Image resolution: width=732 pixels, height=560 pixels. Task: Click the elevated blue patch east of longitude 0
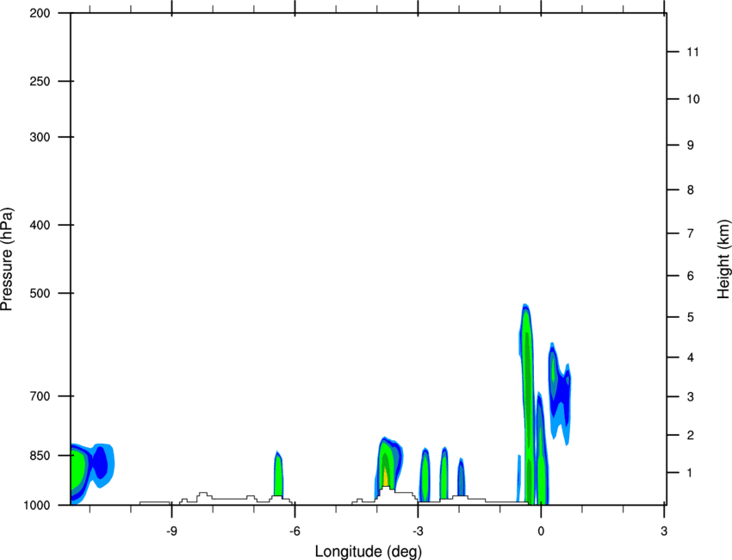pos(559,393)
